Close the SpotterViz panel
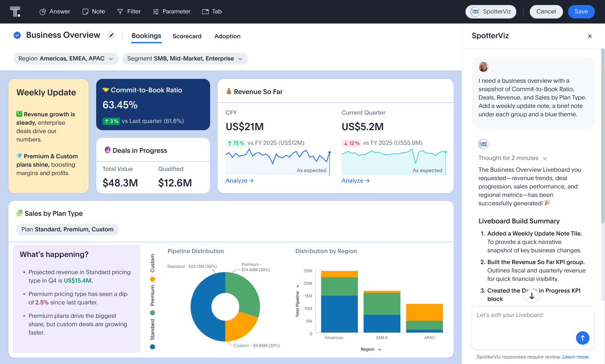605x364 pixels. click(x=590, y=36)
